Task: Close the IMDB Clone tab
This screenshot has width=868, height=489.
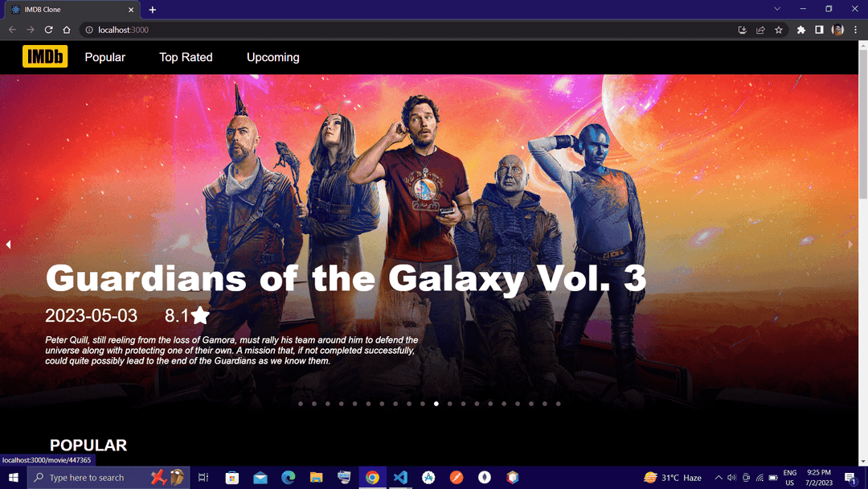Action: coord(131,10)
